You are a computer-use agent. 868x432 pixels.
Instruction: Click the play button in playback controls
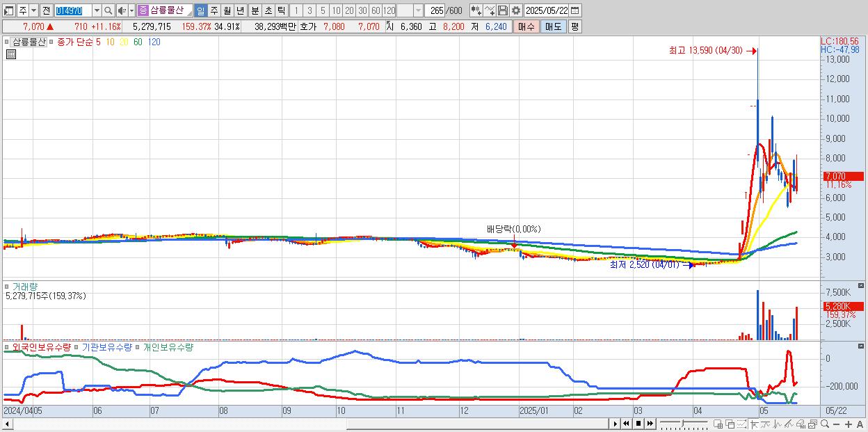pos(615,424)
